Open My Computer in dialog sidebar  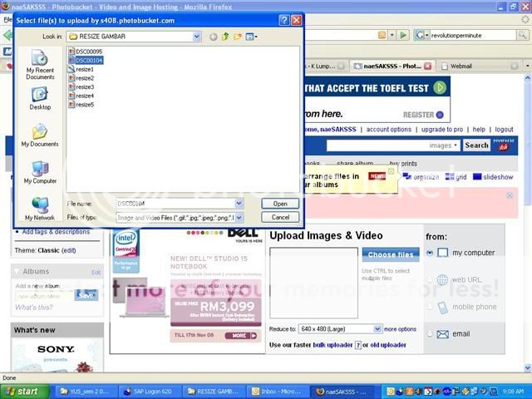40,172
